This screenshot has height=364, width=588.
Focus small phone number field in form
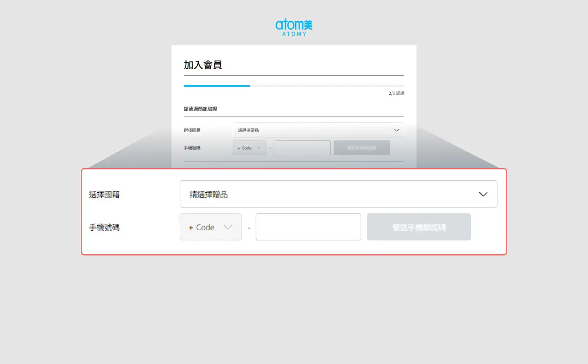pos(302,148)
